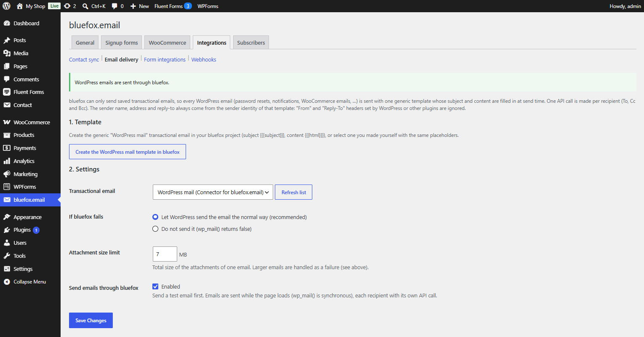This screenshot has height=337, width=644.
Task: Click the WordPress logo icon in admin bar
Action: (6, 6)
